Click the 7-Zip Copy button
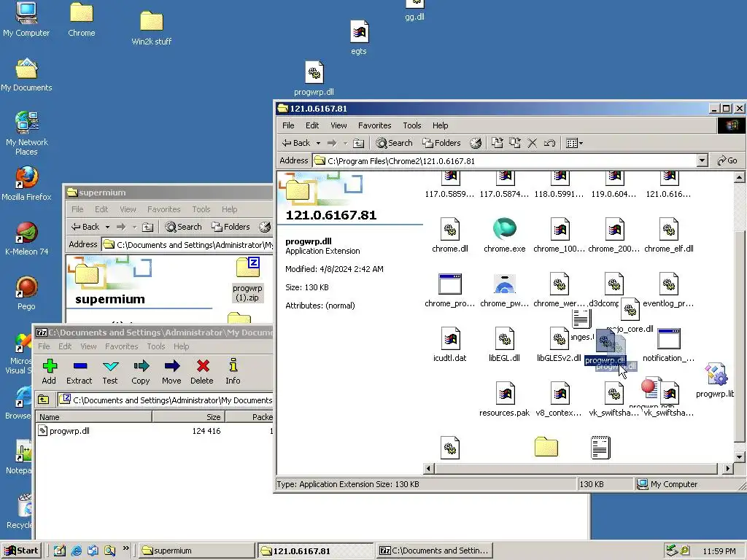 click(x=141, y=371)
